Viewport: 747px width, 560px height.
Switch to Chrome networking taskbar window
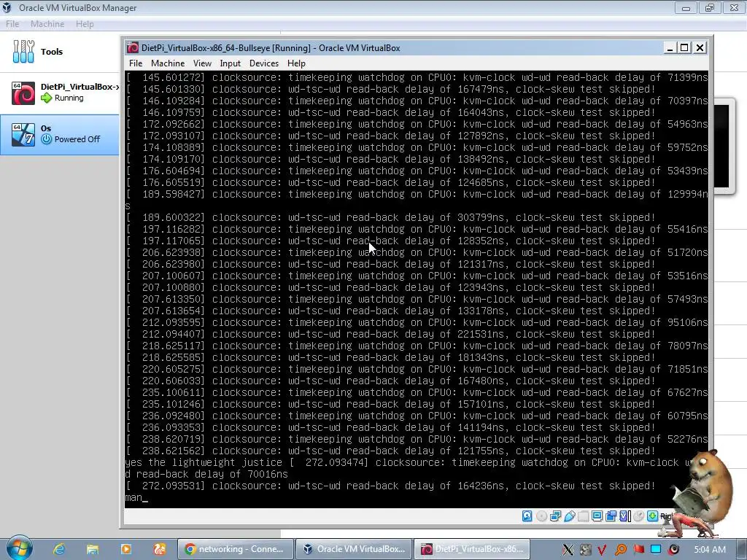pos(234,549)
